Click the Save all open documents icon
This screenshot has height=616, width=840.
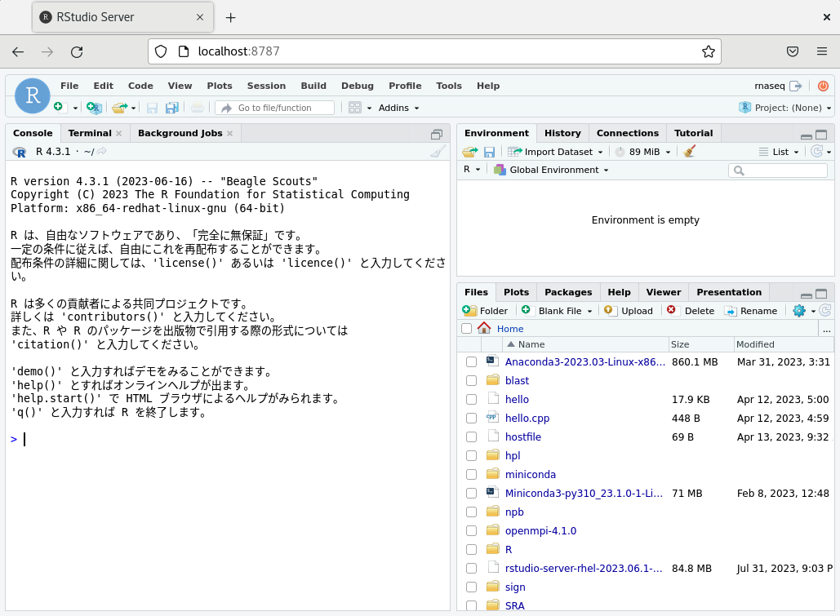click(x=171, y=108)
